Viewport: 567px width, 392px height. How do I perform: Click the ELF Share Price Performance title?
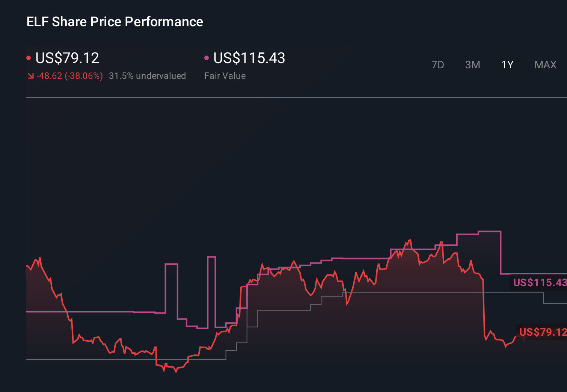pos(114,22)
